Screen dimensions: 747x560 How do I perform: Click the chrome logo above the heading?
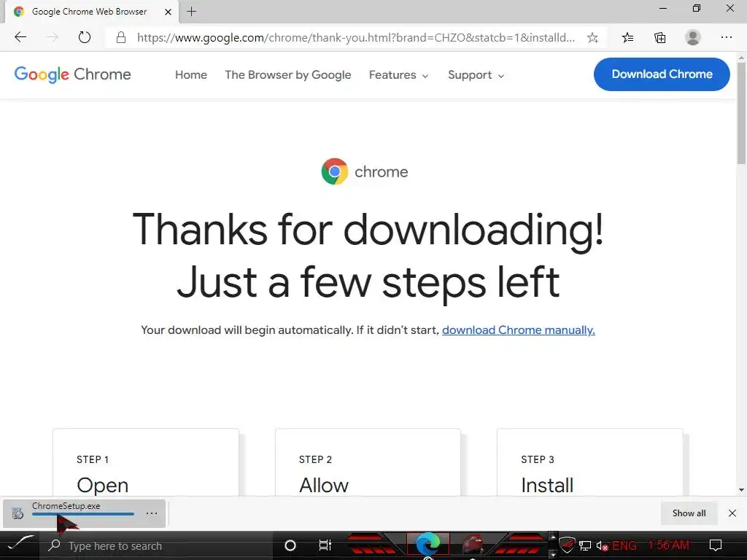[x=365, y=171]
